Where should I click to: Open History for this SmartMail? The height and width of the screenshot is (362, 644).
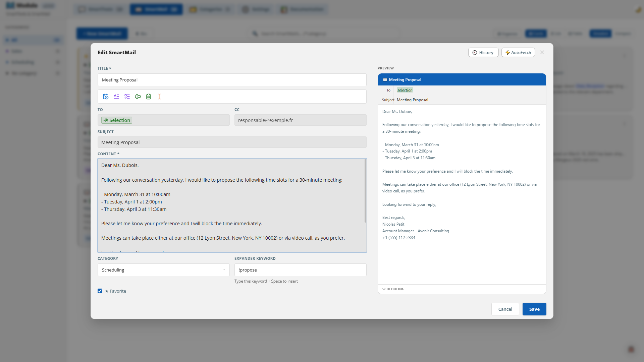pyautogui.click(x=483, y=53)
